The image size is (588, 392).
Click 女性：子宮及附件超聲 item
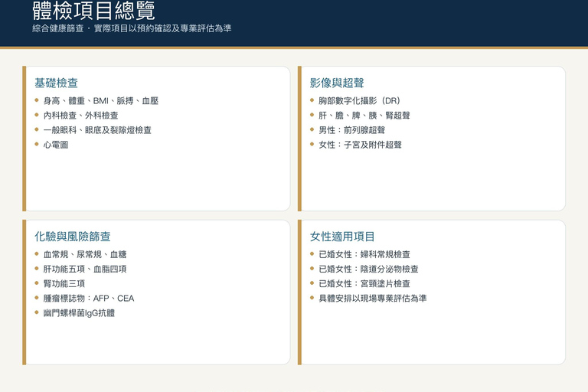(x=360, y=145)
